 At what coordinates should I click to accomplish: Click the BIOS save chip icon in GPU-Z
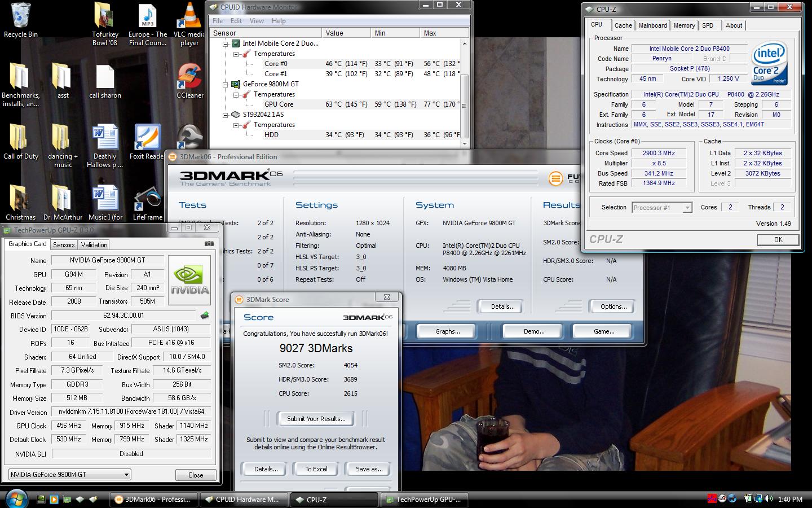[x=204, y=316]
